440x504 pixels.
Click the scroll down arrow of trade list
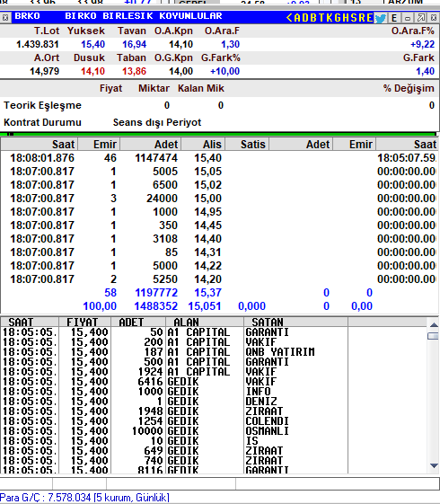[x=434, y=465]
